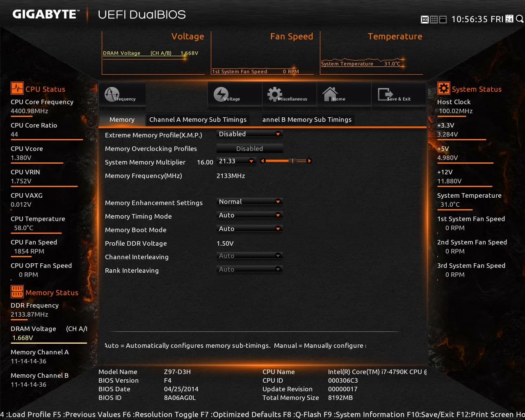Click F5 Previous Values in bottom bar
Screen dimensions: 525x420
[x=87, y=415]
